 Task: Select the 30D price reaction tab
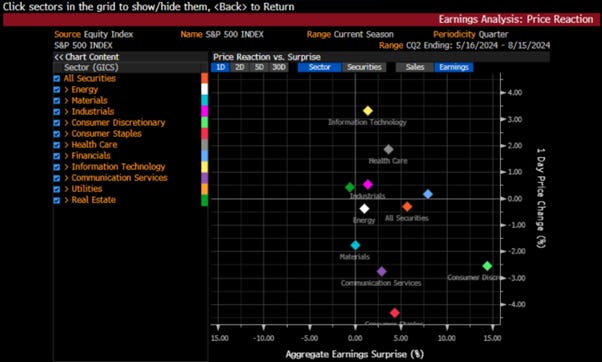click(279, 67)
